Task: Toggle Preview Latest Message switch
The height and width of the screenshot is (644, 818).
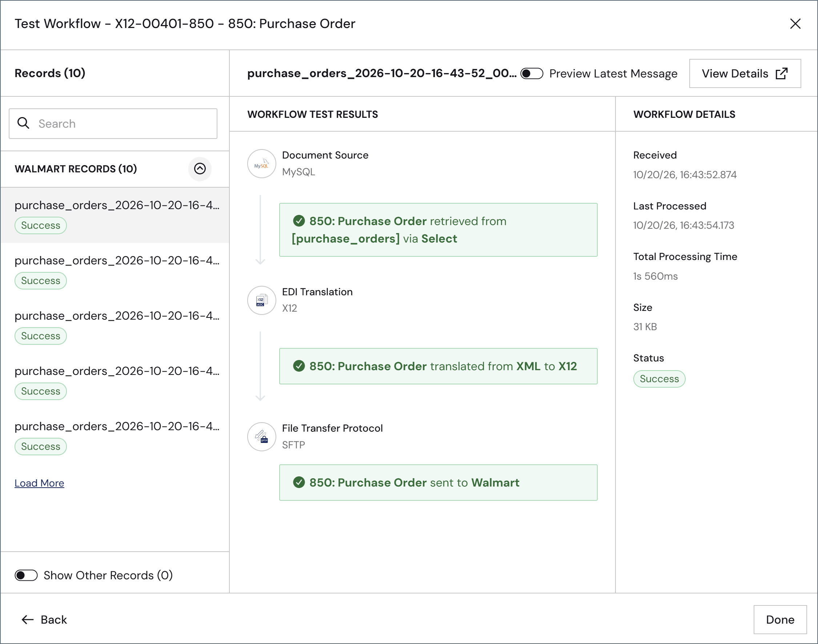Action: (532, 73)
